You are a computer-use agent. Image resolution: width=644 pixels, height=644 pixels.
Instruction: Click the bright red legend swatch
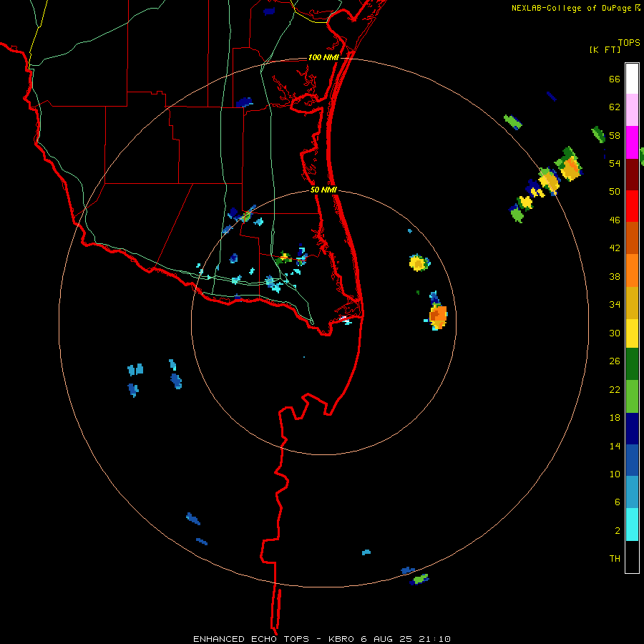coord(632,206)
